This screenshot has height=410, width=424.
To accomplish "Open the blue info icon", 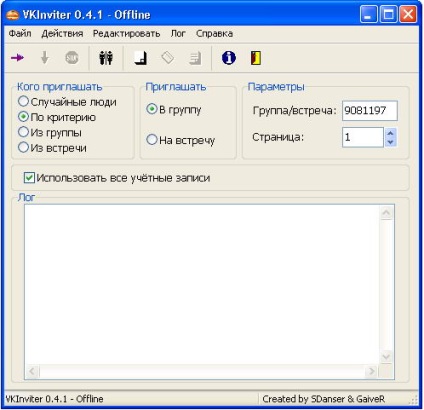I will click(229, 58).
